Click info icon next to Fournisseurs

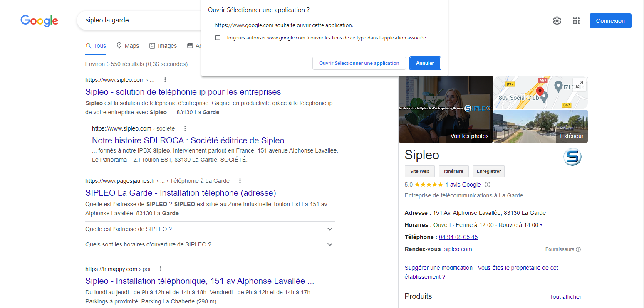[x=578, y=249]
